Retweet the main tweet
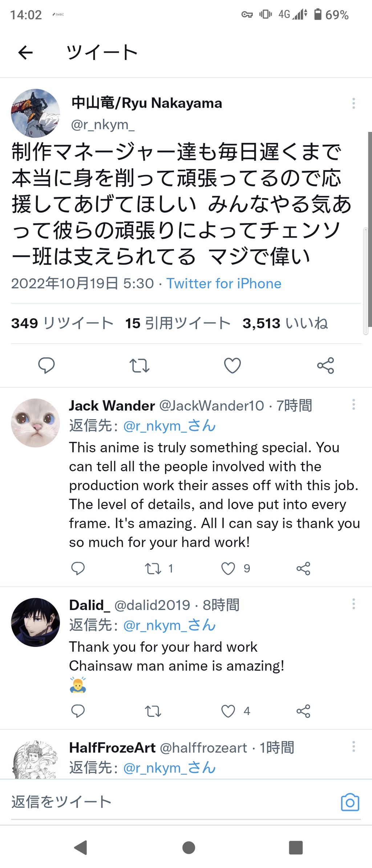This screenshot has width=372, height=868. pos(139,366)
